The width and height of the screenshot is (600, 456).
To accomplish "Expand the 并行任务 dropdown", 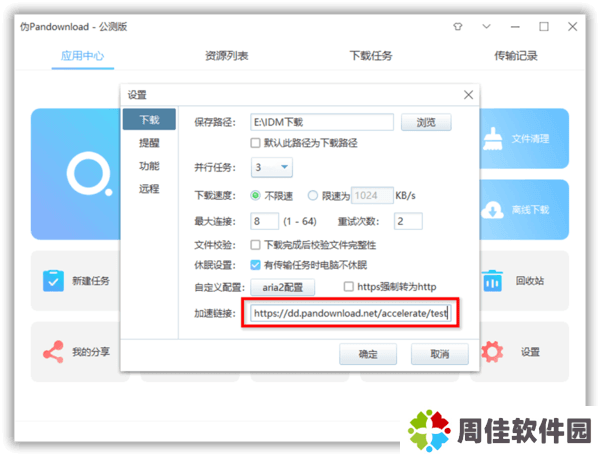I will point(272,167).
